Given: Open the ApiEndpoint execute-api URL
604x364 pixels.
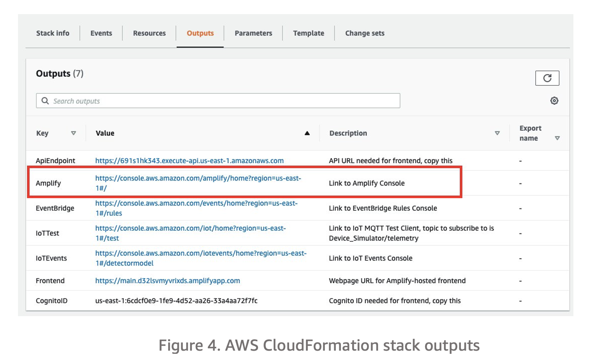Looking at the screenshot, I should coord(189,161).
